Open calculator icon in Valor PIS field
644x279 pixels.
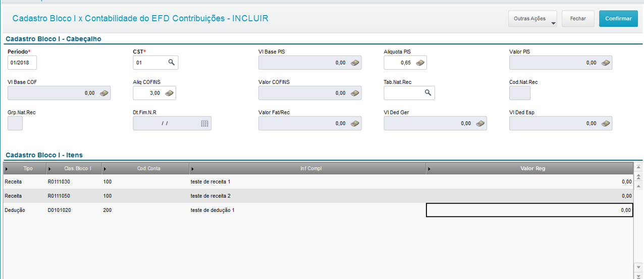tap(606, 63)
